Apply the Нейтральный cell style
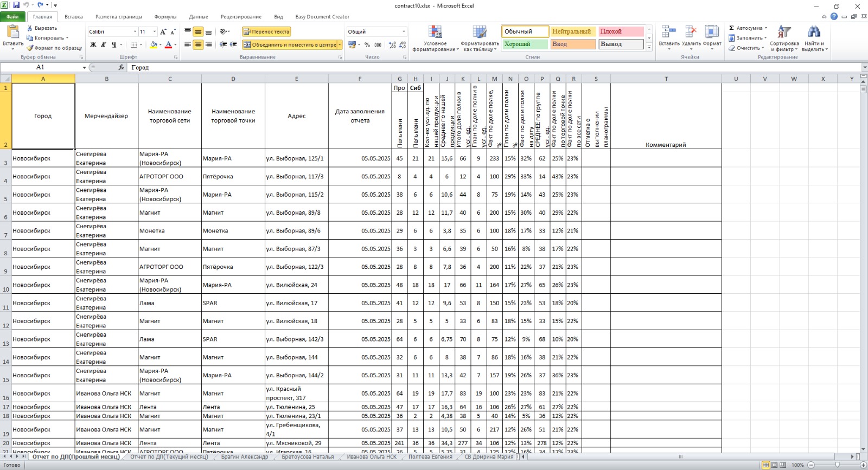868x470 pixels. tap(573, 31)
